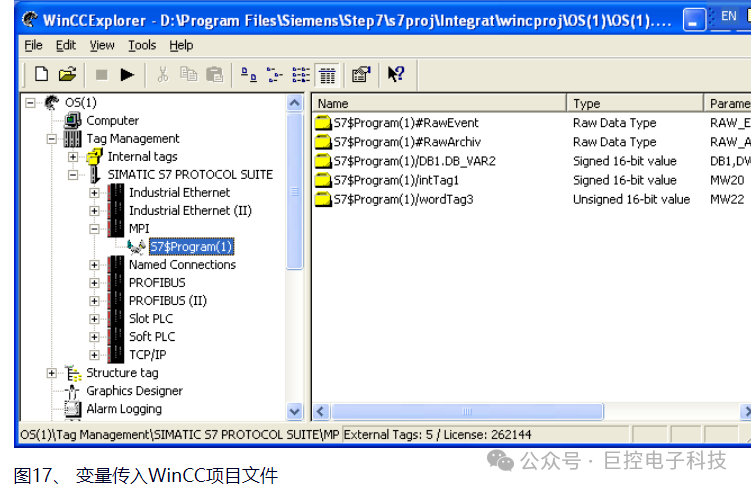751x491 pixels.
Task: Switch to Small Icons view
Action: coord(275,75)
